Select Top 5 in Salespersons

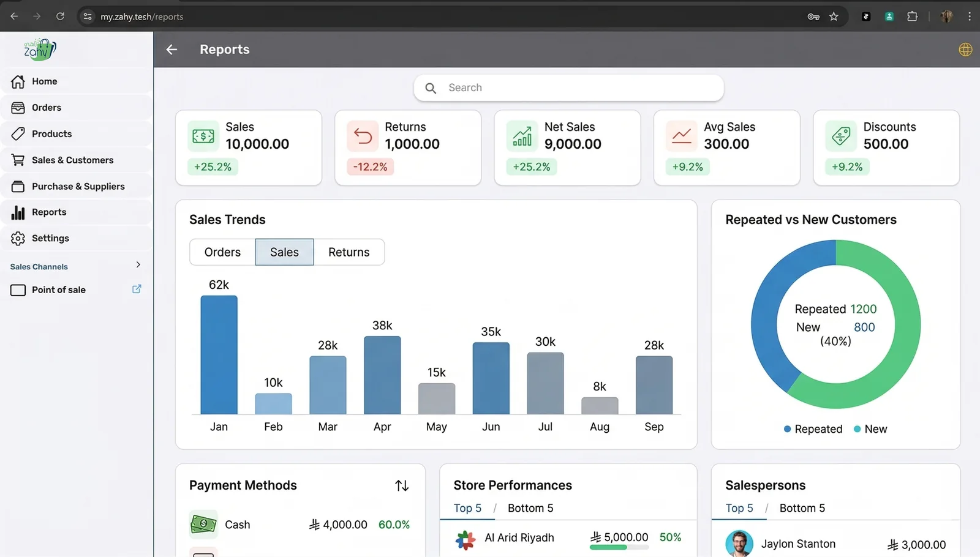pyautogui.click(x=739, y=509)
